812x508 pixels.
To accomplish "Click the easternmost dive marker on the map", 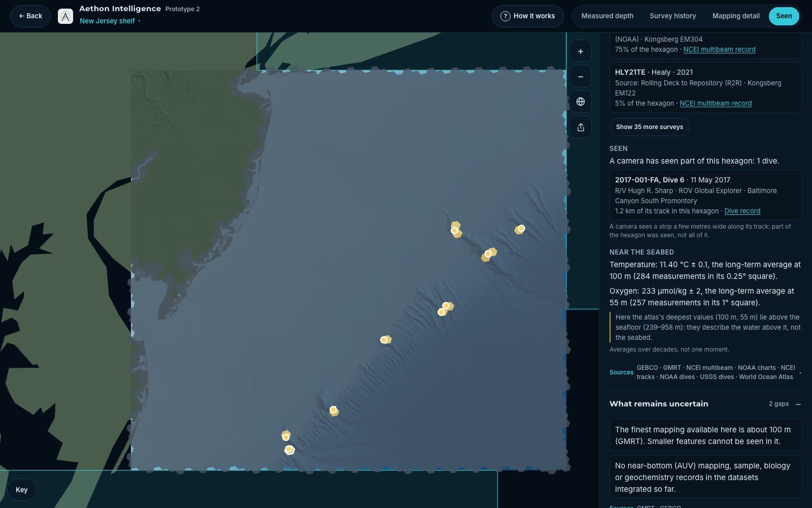I will click(x=521, y=229).
